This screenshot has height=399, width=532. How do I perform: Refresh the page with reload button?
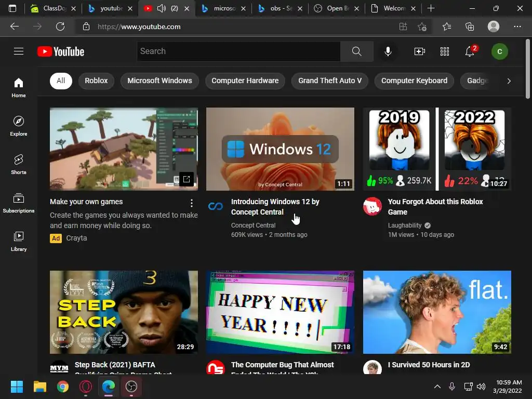click(60, 26)
